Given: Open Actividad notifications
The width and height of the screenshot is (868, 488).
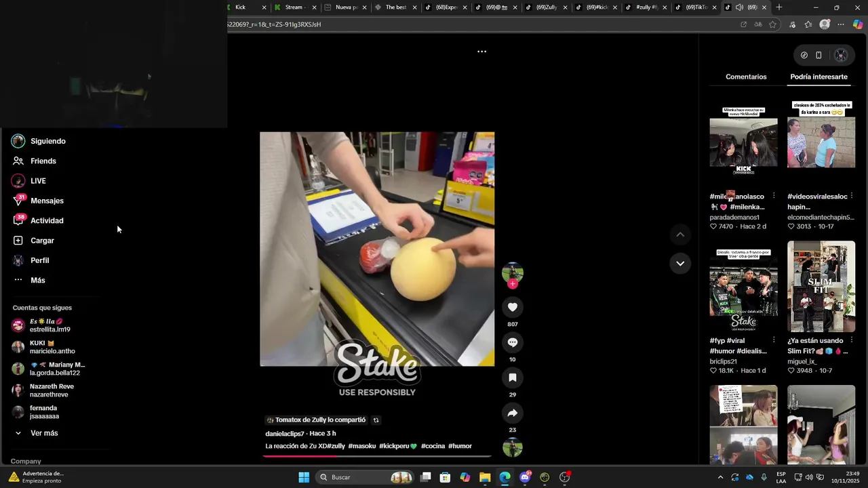Looking at the screenshot, I should pyautogui.click(x=39, y=220).
